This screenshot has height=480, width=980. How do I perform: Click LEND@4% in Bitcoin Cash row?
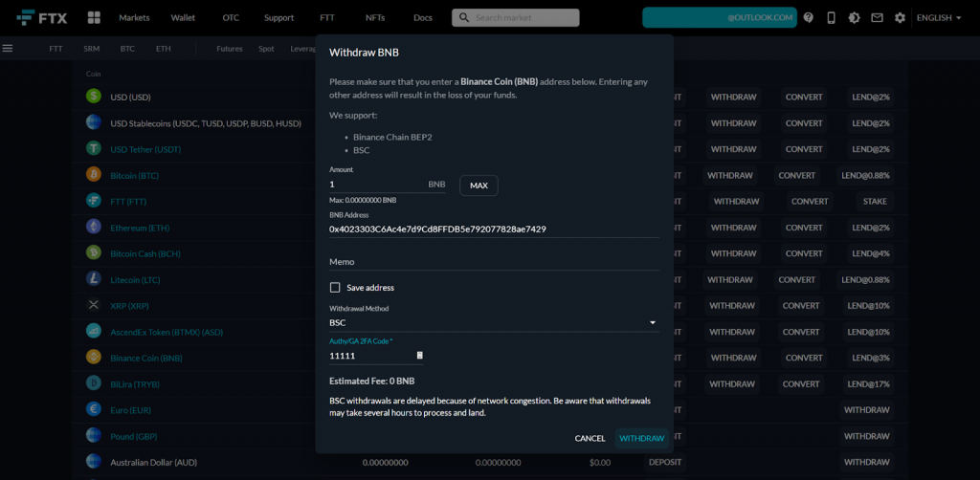tap(868, 253)
